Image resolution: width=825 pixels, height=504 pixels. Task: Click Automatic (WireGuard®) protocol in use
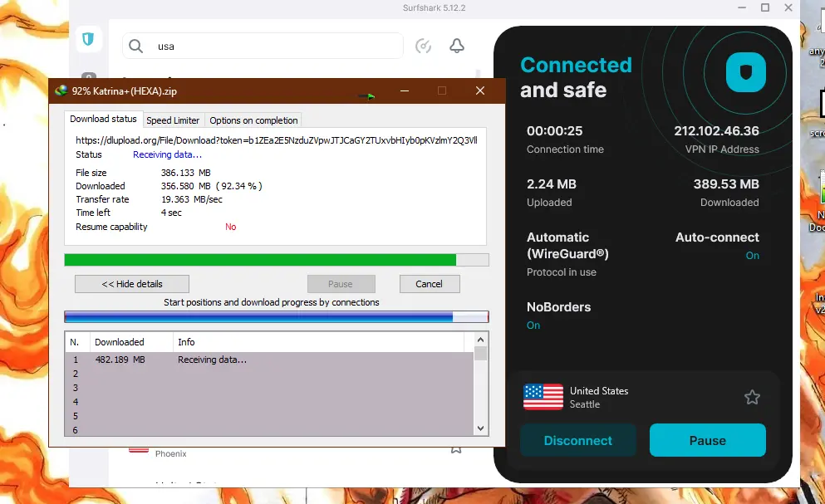[567, 254]
